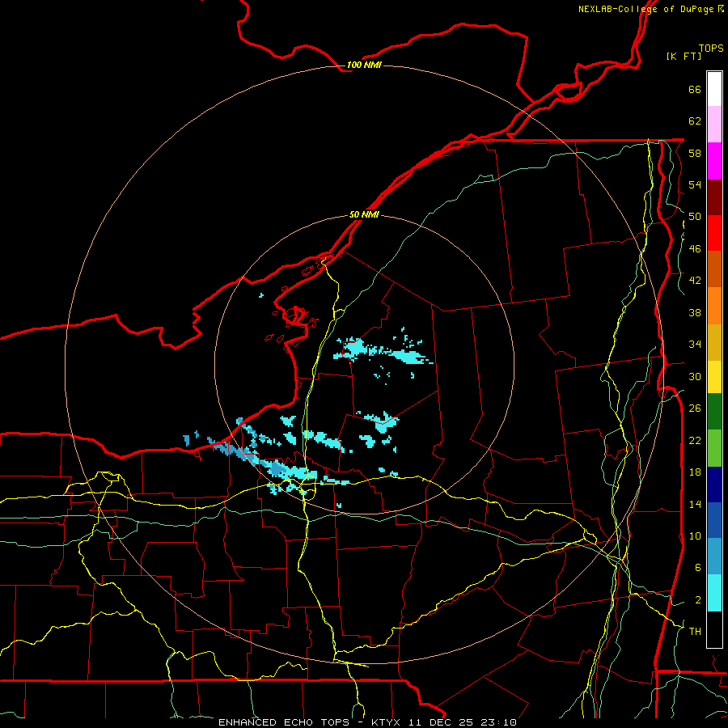Click the 26 label on the legend
The height and width of the screenshot is (728, 728).
695,408
